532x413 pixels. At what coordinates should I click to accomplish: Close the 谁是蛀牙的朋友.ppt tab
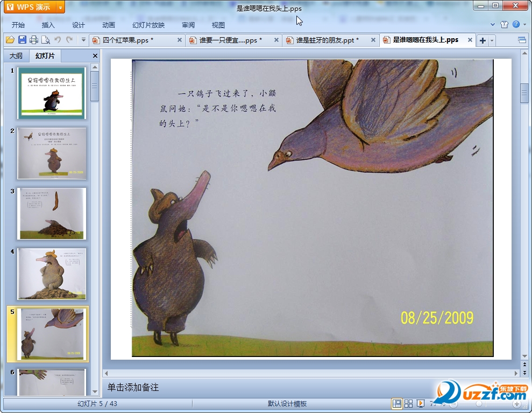pos(373,40)
